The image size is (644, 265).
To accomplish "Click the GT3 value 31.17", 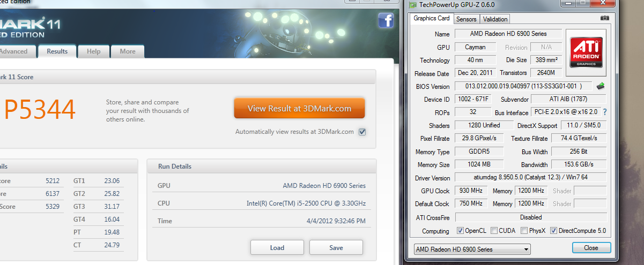I will click(112, 206).
